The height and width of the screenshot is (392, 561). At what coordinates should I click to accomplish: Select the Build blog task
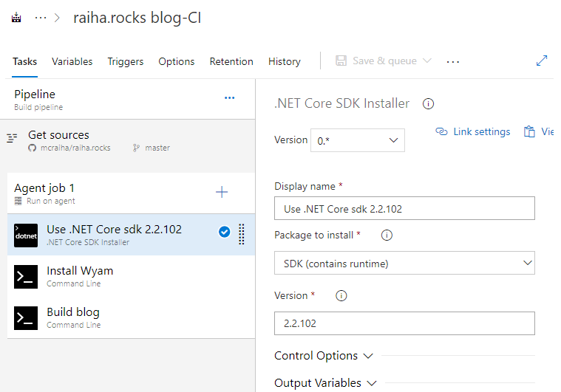tap(132, 317)
